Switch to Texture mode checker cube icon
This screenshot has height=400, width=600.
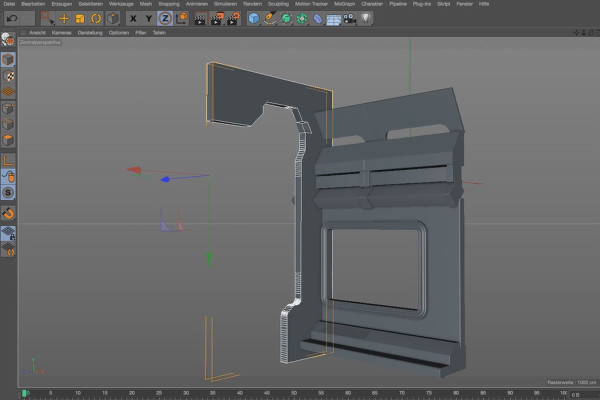click(x=8, y=76)
